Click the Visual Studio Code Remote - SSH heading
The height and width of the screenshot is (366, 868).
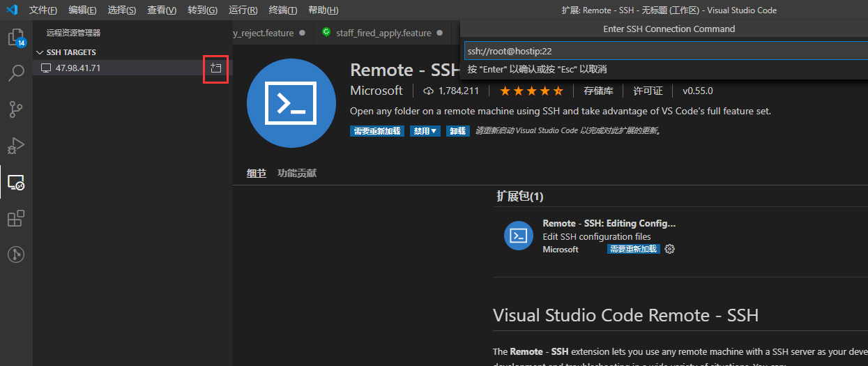(625, 315)
